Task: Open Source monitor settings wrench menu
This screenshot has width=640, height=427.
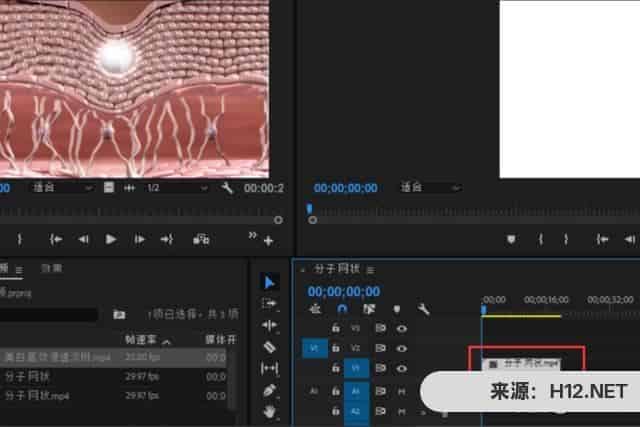Action: [x=227, y=188]
